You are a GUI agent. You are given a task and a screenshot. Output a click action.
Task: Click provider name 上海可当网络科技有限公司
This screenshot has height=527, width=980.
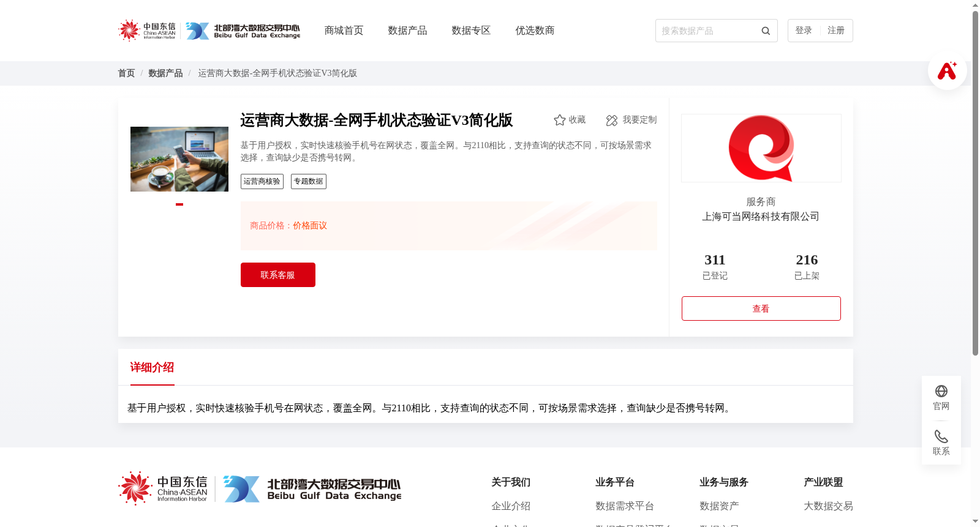coord(761,217)
